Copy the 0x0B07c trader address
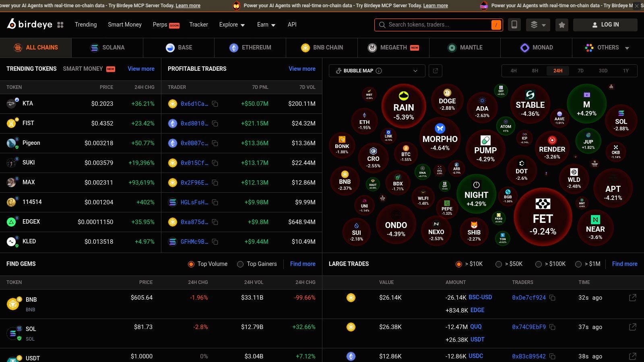Screen dimensions: 644x362 pos(215,143)
